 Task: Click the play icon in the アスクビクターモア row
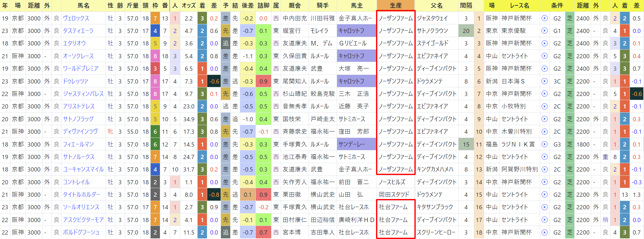tap(544, 220)
